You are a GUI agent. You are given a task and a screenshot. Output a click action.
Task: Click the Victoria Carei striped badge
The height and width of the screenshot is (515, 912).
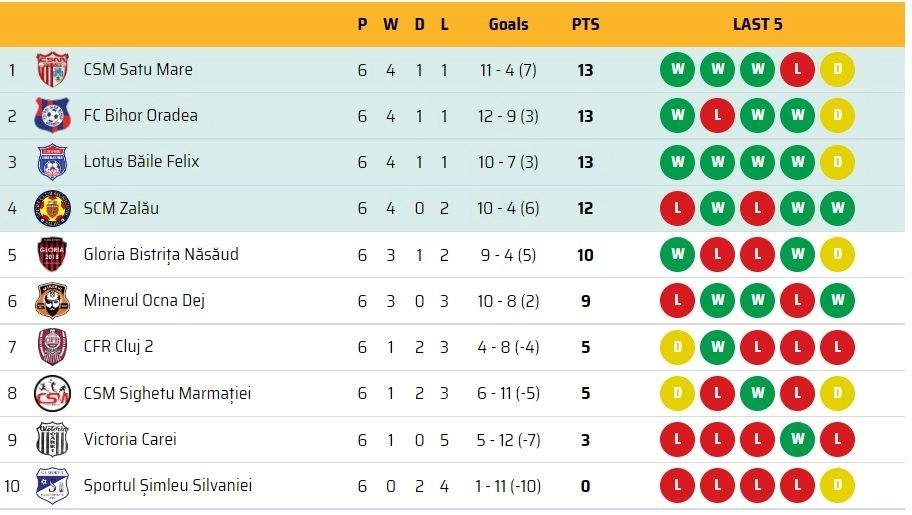[52, 439]
